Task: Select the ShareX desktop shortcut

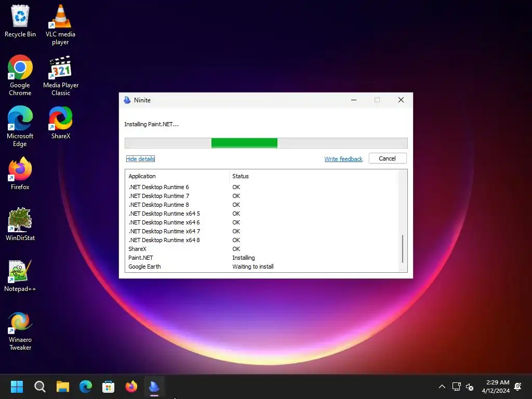Action: 61,123
